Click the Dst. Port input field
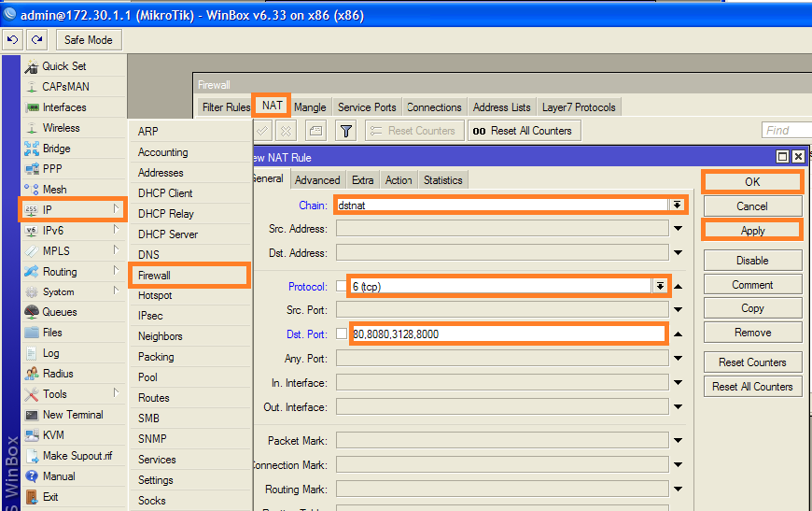This screenshot has width=812, height=511. (508, 334)
